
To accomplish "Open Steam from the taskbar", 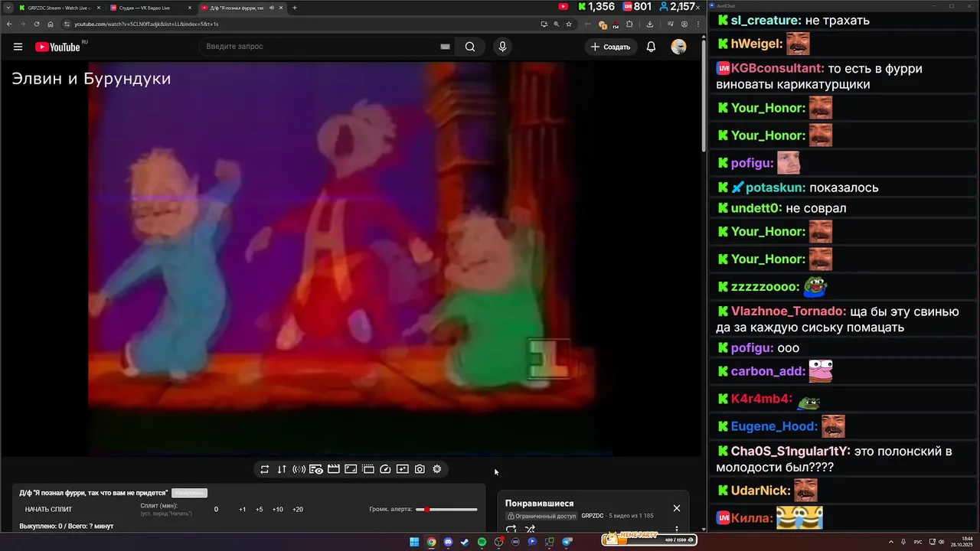I will point(465,542).
